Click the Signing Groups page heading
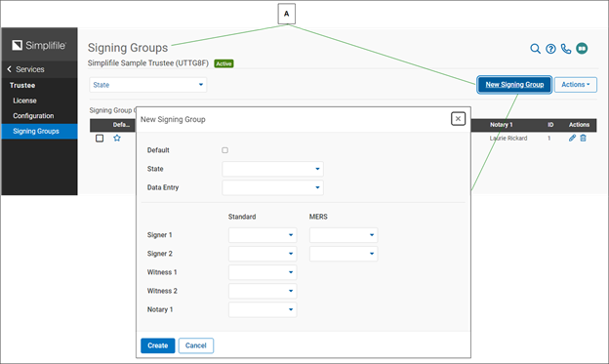Viewport: 609px width, 364px height. pyautogui.click(x=128, y=48)
